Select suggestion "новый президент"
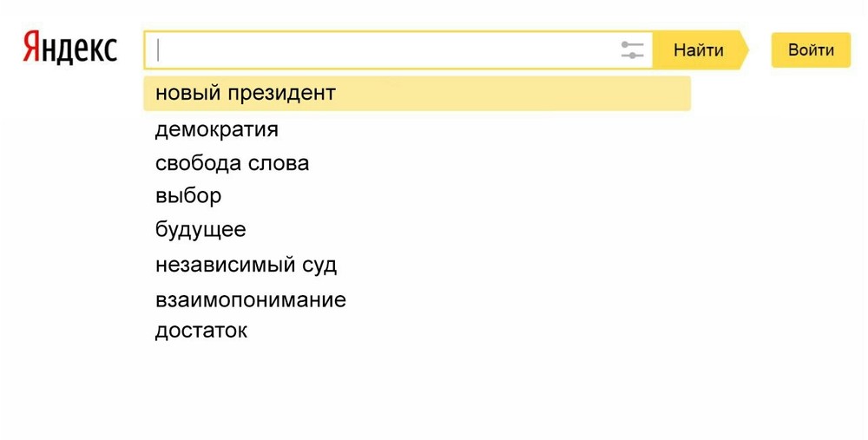 (246, 93)
